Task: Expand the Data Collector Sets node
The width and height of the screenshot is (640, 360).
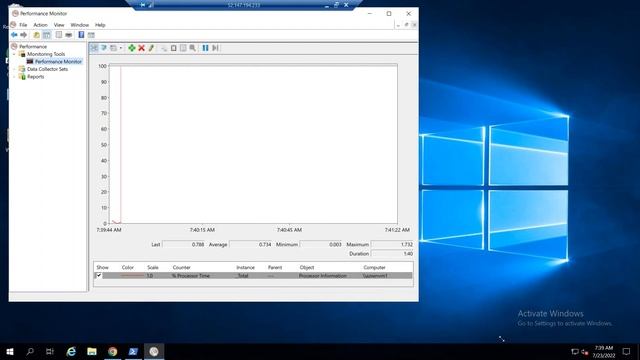Action: point(14,69)
